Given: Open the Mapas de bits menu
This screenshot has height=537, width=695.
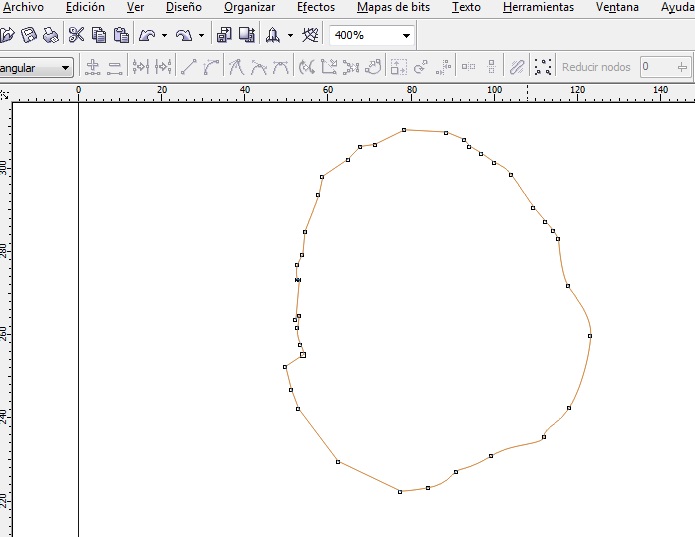Looking at the screenshot, I should coord(393,7).
